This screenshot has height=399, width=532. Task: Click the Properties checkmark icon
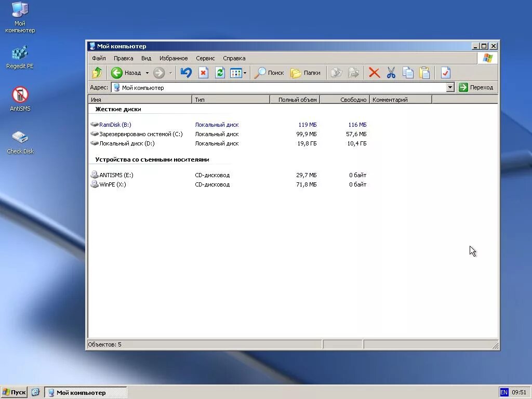(445, 73)
